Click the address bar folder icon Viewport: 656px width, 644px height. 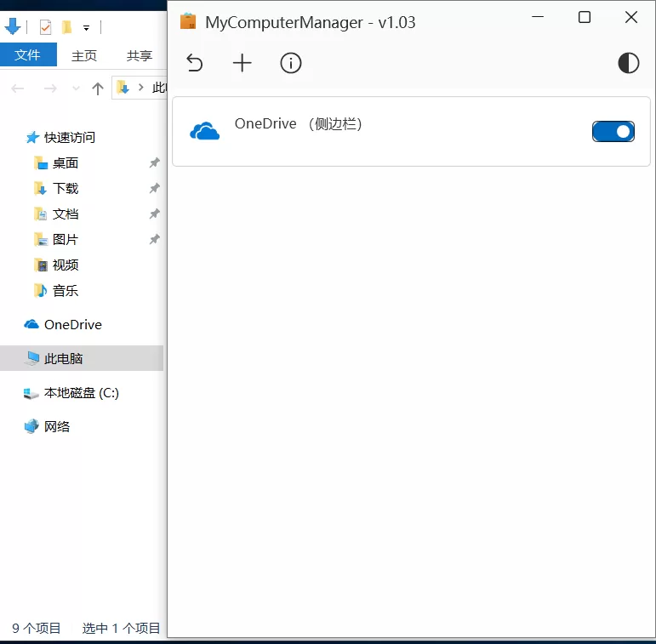coord(123,88)
